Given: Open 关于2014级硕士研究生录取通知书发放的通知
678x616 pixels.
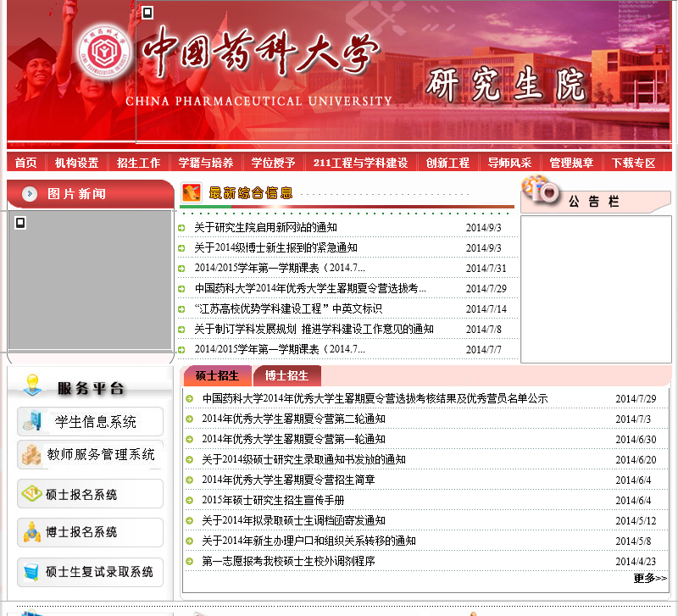Looking at the screenshot, I should point(303,459).
